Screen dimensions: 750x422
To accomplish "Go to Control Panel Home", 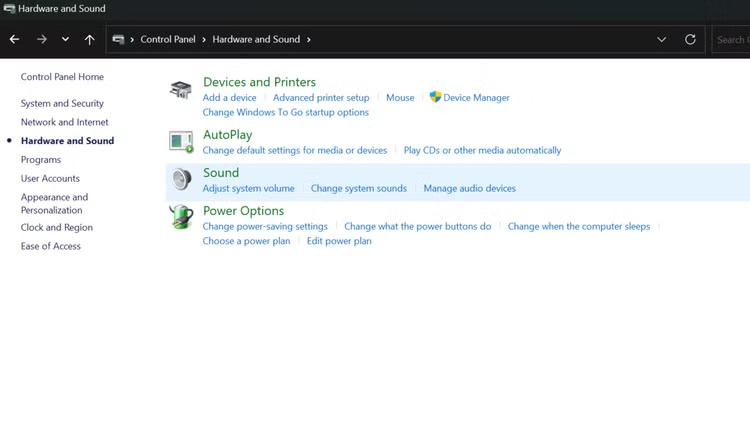I will click(62, 77).
